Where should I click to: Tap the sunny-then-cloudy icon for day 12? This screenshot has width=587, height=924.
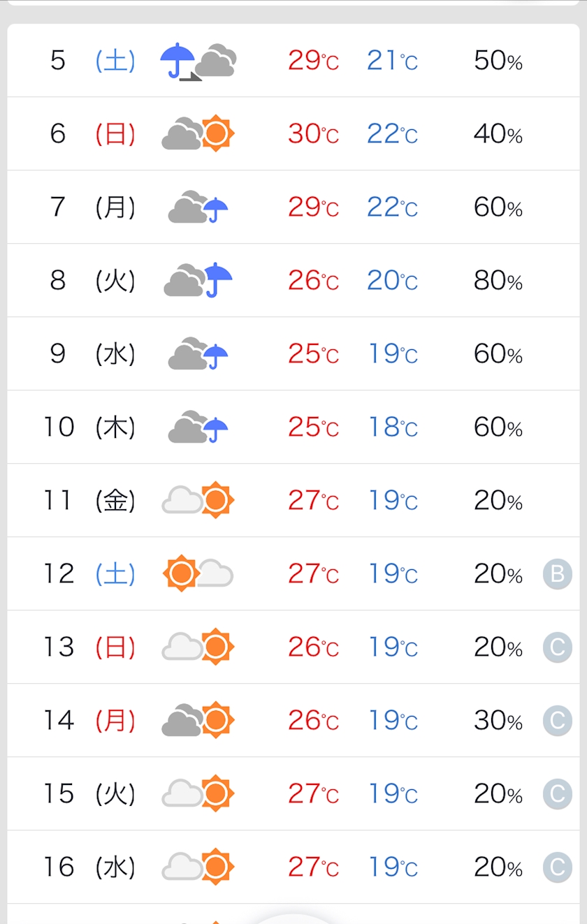pos(198,573)
